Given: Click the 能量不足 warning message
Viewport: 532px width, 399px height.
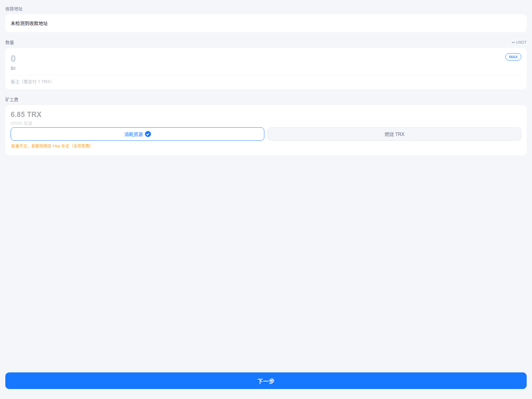Looking at the screenshot, I should point(51,146).
